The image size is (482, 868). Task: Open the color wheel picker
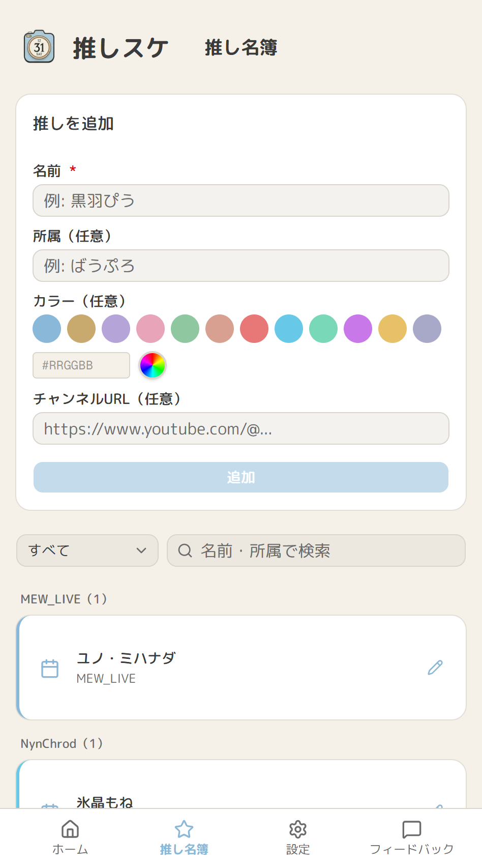151,365
